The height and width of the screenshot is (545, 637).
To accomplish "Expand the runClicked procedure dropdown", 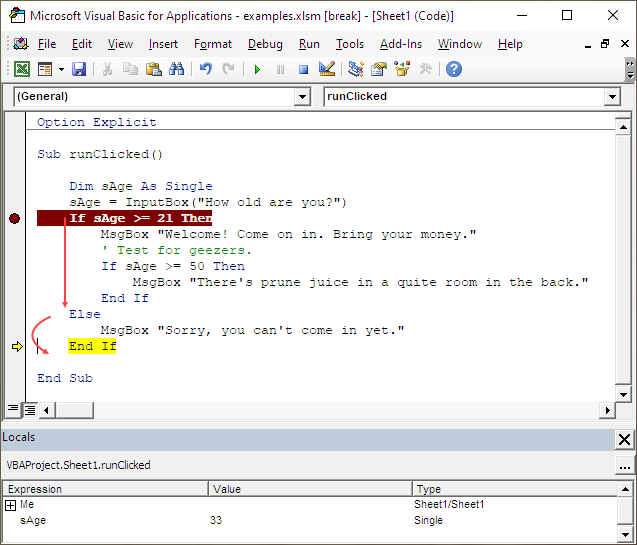I will point(612,97).
